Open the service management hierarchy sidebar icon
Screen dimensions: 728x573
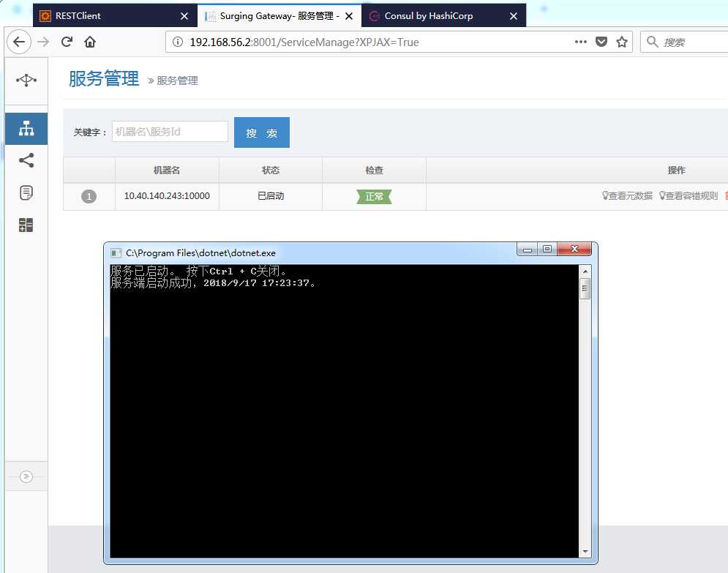pyautogui.click(x=26, y=129)
